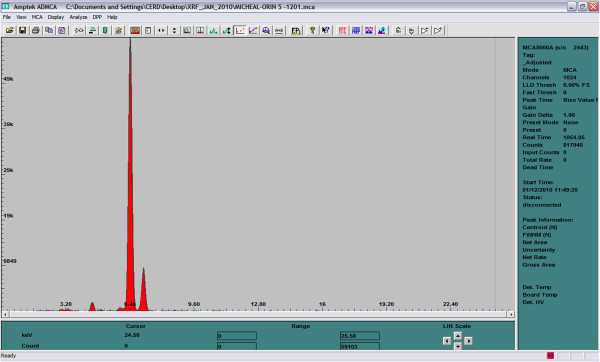Click the spectrum scrollbar right arrow
This screenshot has width=600, height=362.
(x=511, y=314)
